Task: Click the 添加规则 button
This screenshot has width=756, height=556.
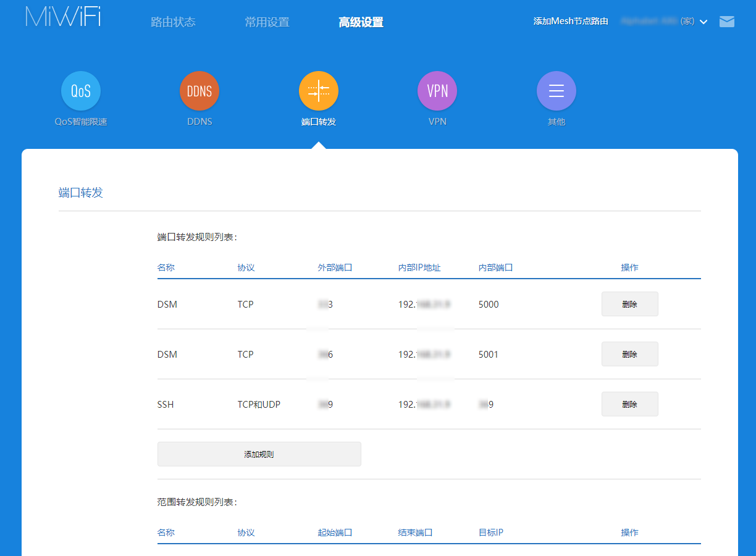Action: [x=259, y=454]
